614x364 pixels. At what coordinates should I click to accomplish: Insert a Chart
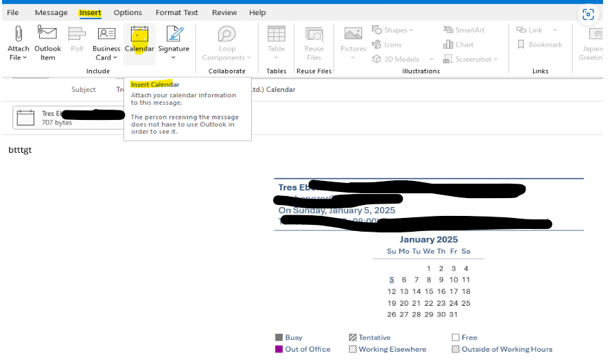tap(458, 45)
